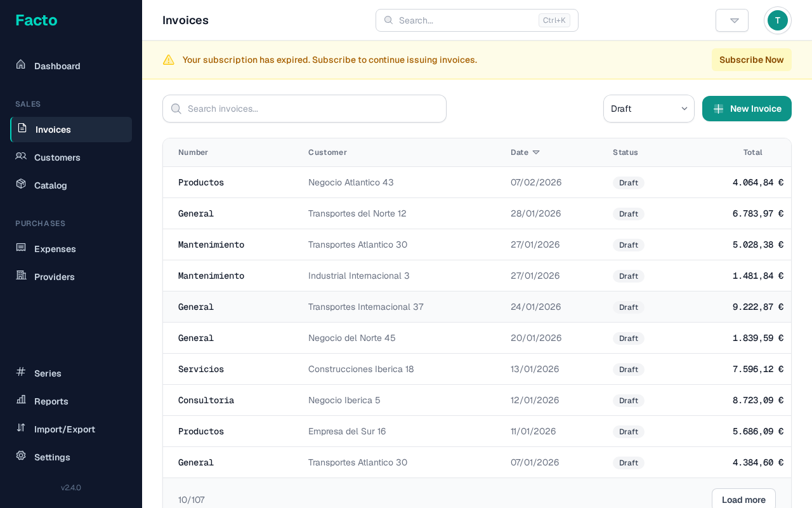Screen dimensions: 812x508
Task: Click the Facto logo
Action: pos(36,20)
